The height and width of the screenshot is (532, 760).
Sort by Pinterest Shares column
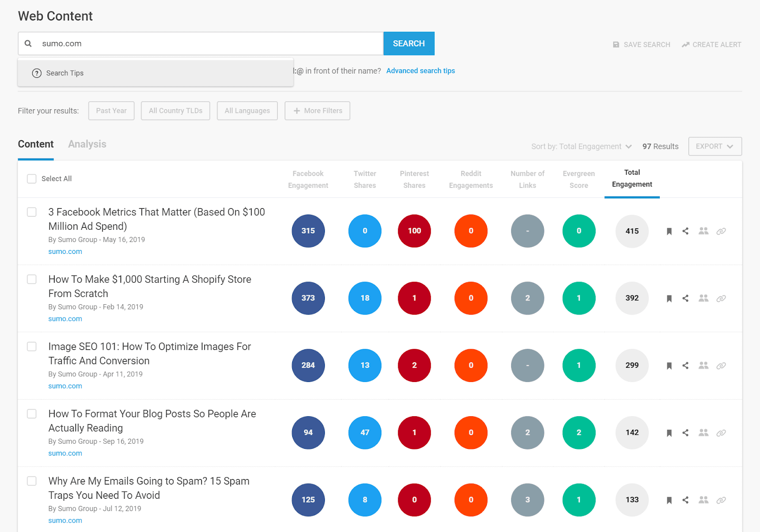tap(414, 179)
